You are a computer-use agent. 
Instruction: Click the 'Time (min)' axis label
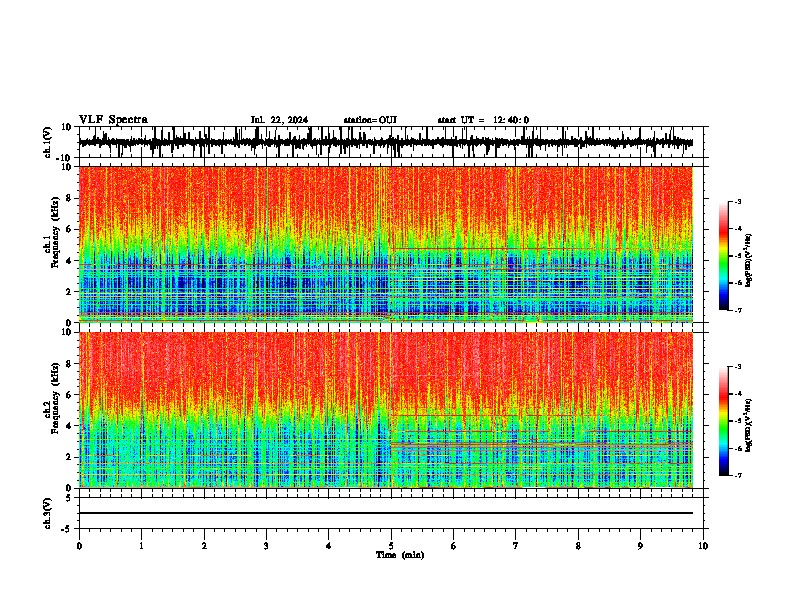[400, 555]
